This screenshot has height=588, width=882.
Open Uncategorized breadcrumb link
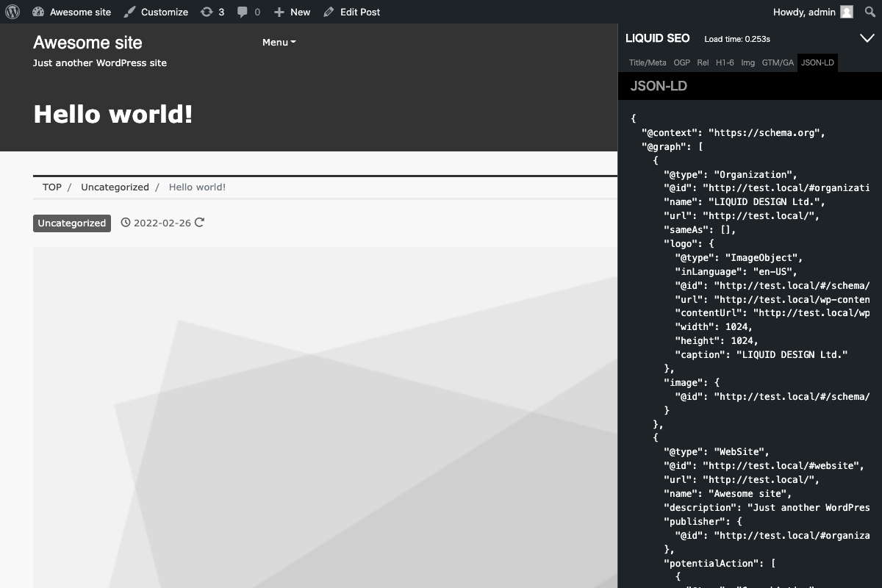pyautogui.click(x=115, y=187)
